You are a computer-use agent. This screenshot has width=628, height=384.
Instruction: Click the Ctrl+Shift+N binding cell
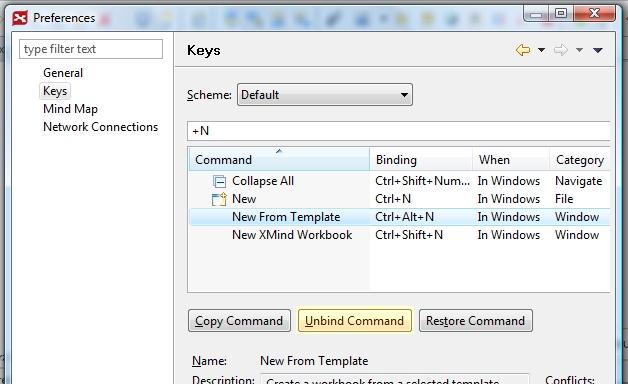(x=409, y=235)
